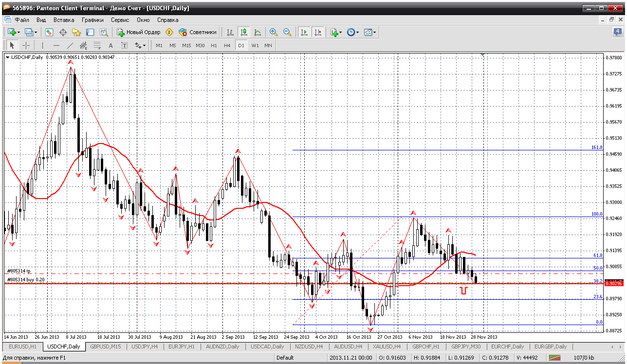Select the vertical line drawing tool
The width and height of the screenshot is (627, 364).
(x=43, y=45)
